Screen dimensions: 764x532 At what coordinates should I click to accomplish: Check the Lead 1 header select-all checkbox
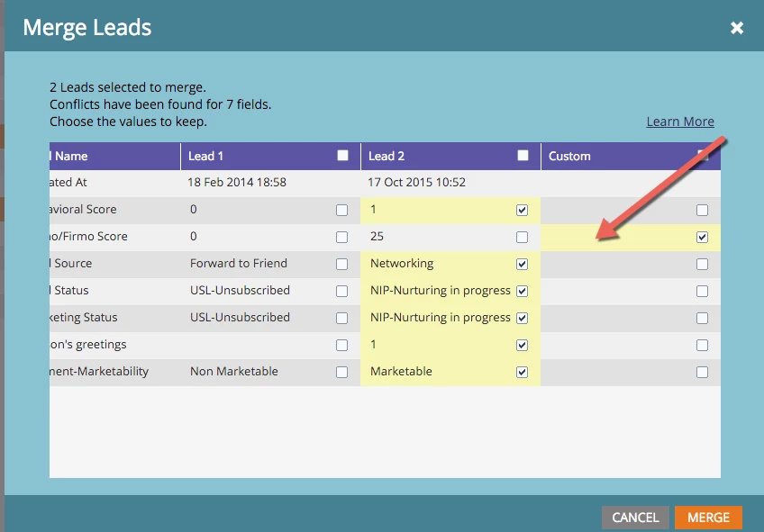342,155
